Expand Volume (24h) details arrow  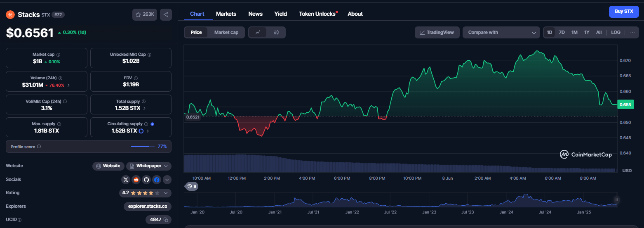[x=68, y=85]
